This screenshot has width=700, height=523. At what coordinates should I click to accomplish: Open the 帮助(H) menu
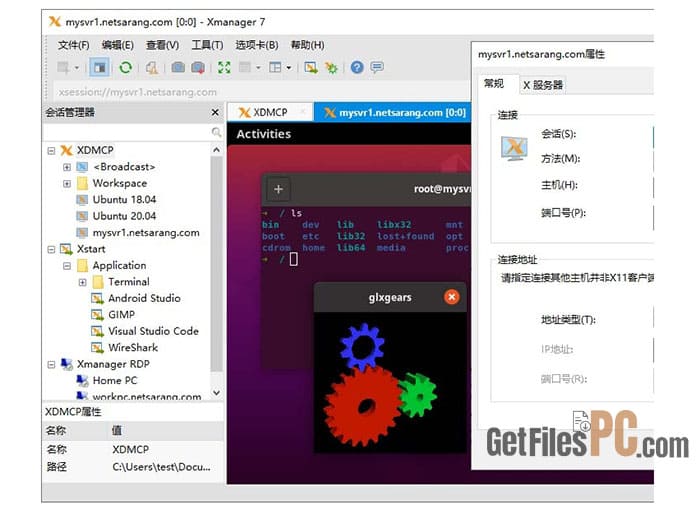click(x=308, y=45)
